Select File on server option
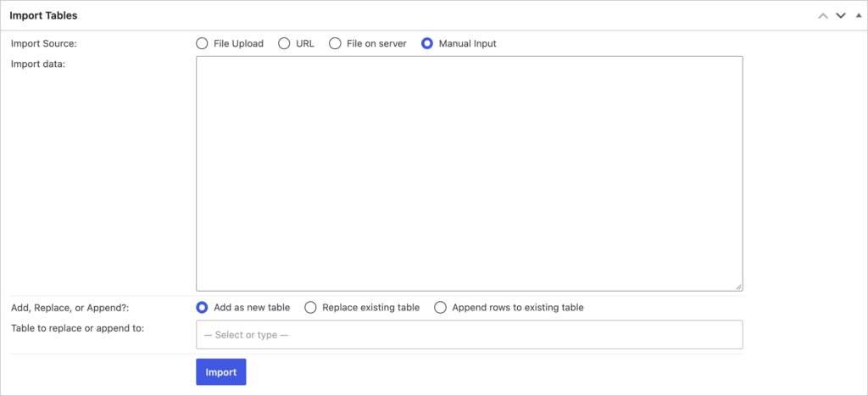Image resolution: width=868 pixels, height=396 pixels. [335, 44]
